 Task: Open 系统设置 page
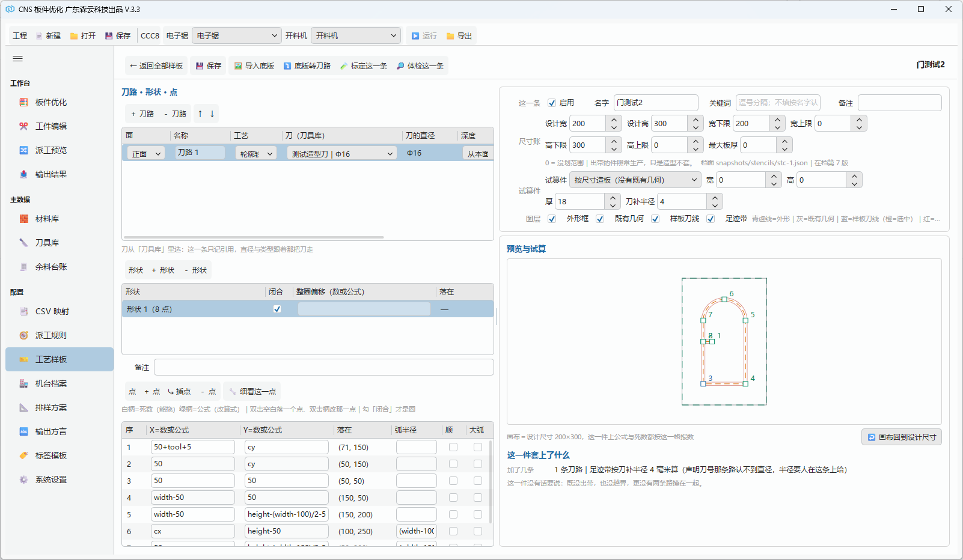pos(60,479)
